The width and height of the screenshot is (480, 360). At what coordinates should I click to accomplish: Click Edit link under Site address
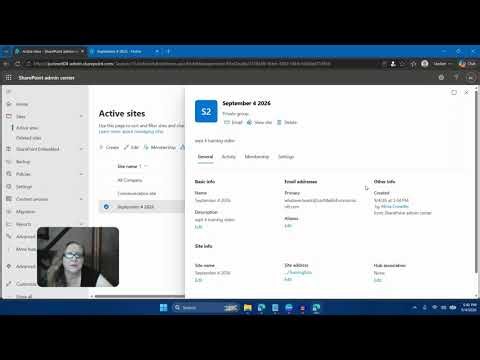coord(288,279)
